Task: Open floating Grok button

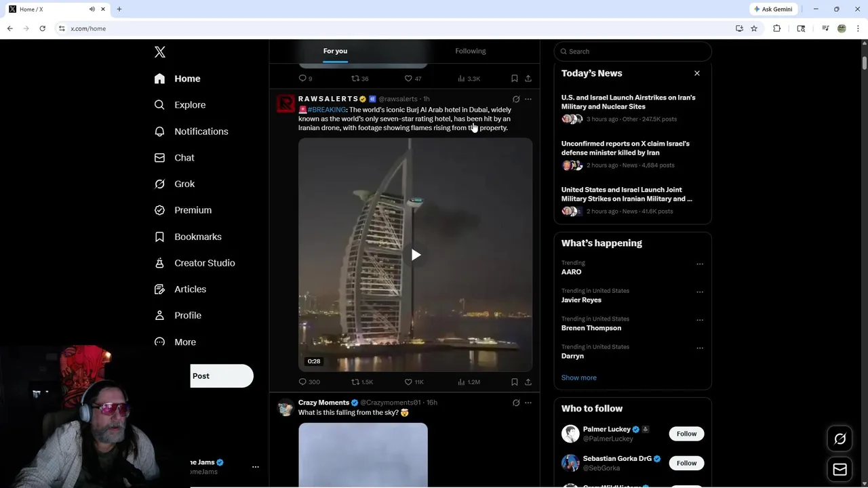Action: click(840, 439)
